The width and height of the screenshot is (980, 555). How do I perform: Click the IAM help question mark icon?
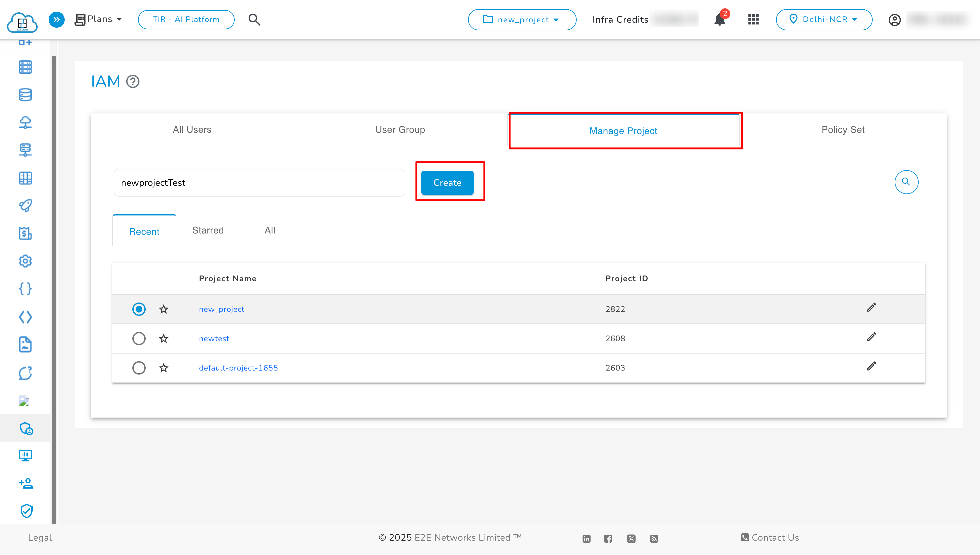click(x=133, y=82)
